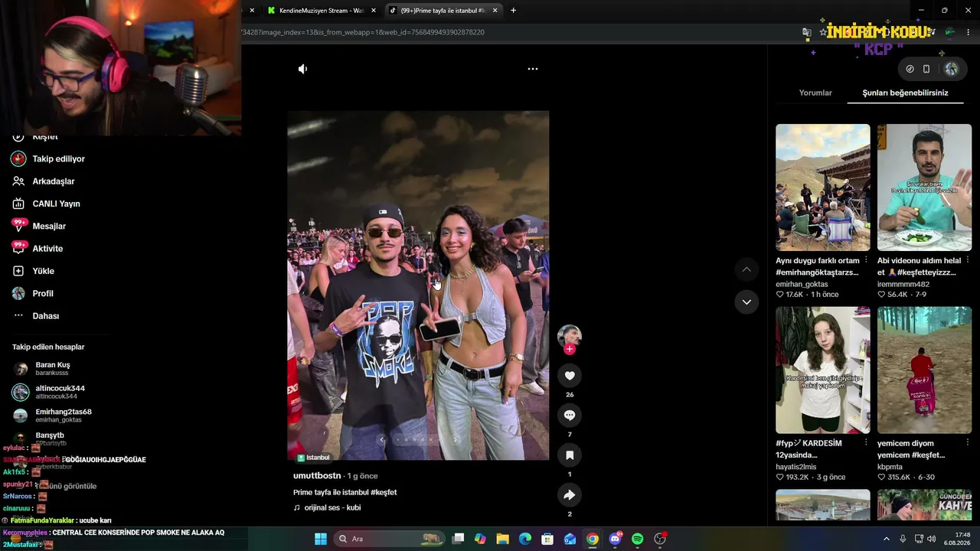Open the system volume control in the tray

932,539
